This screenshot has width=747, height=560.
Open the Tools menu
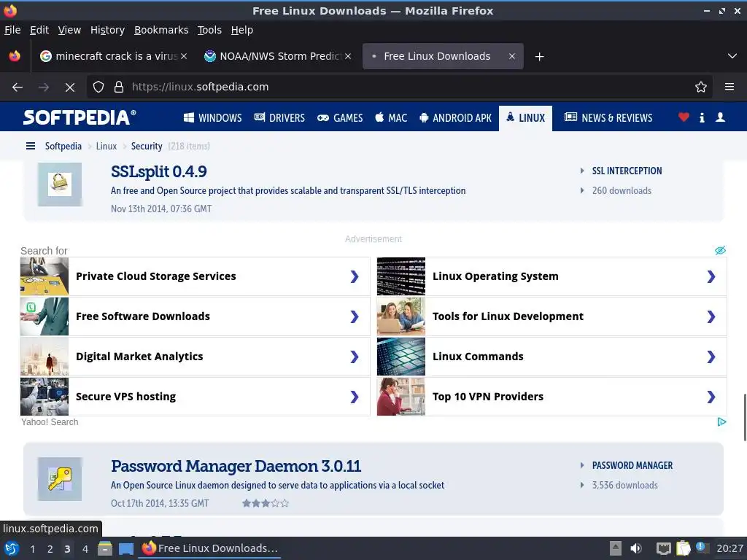point(209,30)
